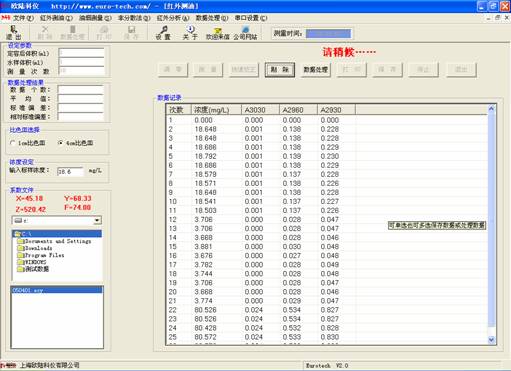Select the Downloads folder
The image size is (511, 371).
35,248
